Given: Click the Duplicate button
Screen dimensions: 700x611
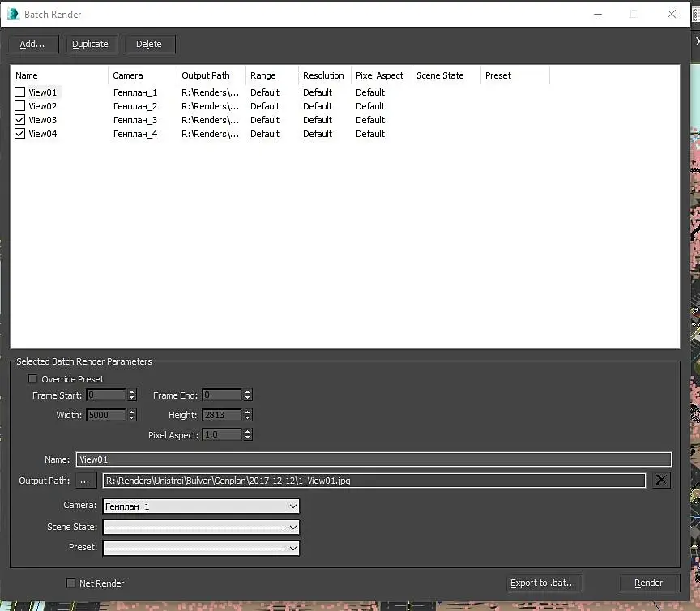Looking at the screenshot, I should click(92, 45).
